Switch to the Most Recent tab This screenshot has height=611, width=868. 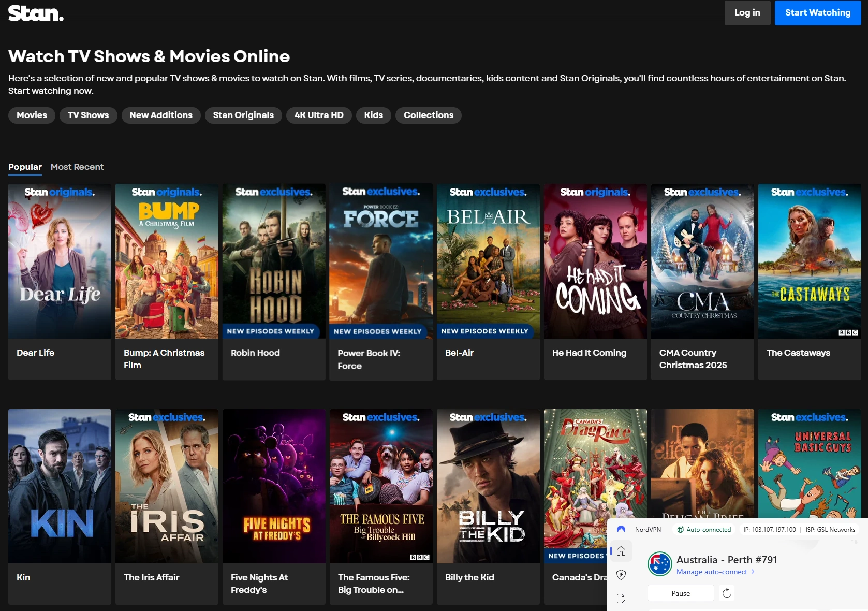[x=77, y=167]
